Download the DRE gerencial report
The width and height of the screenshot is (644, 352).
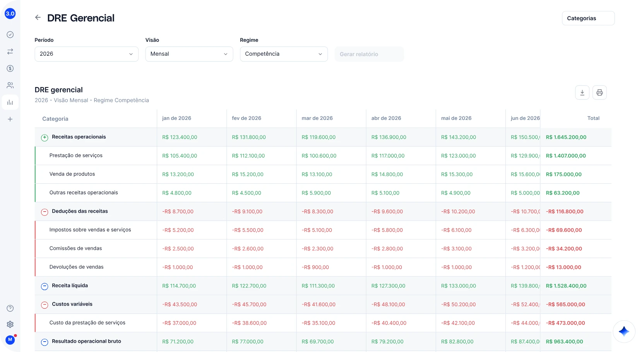click(x=582, y=92)
